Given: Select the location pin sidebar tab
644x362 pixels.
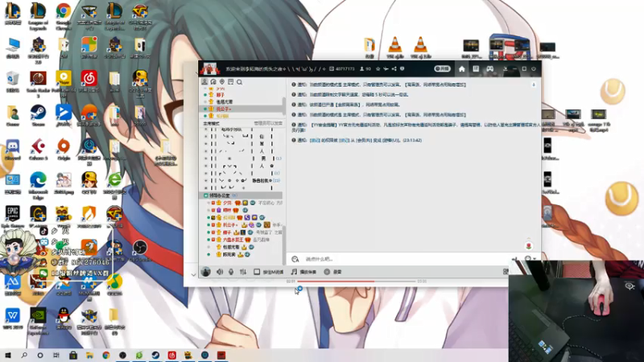Looking at the screenshot, I should pos(222,82).
